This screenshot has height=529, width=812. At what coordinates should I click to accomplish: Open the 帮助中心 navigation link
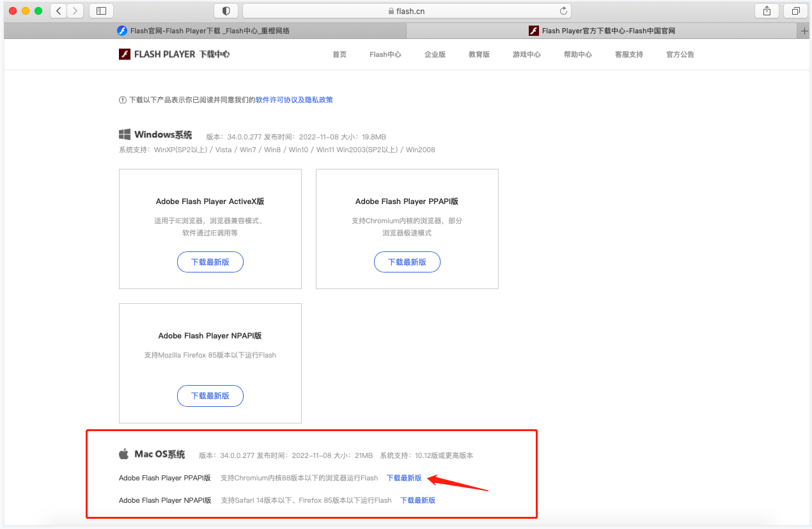[577, 54]
